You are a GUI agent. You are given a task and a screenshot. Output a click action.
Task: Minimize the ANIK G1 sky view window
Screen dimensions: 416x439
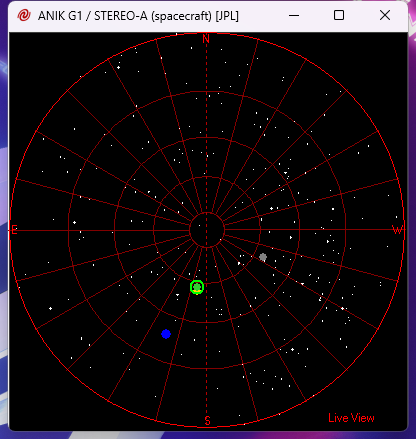(x=294, y=15)
